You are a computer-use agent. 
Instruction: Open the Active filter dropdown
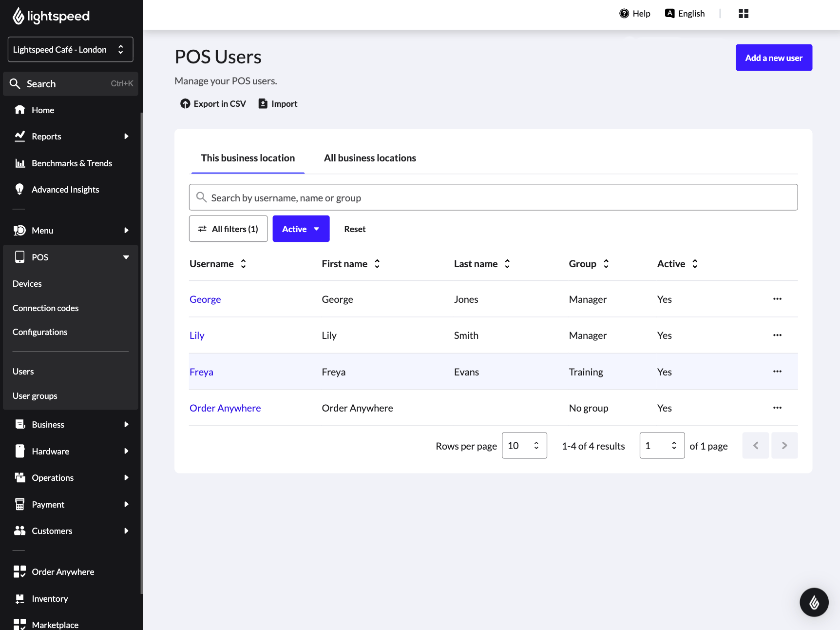301,229
